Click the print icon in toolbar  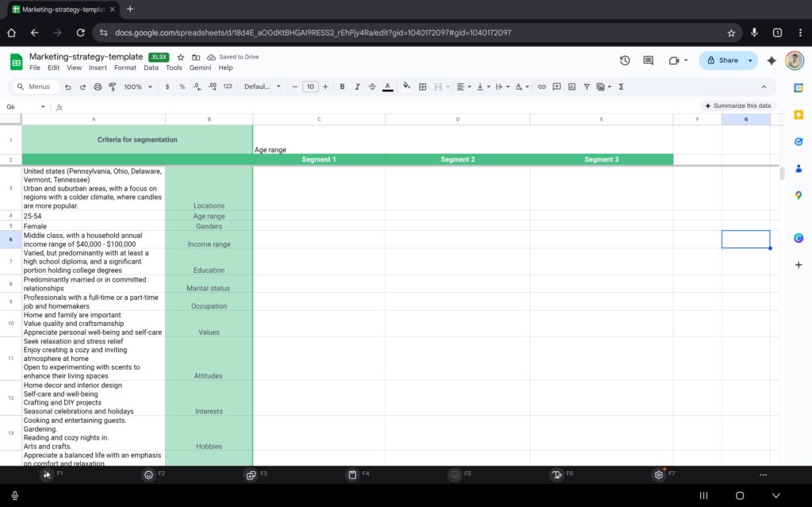click(x=98, y=86)
